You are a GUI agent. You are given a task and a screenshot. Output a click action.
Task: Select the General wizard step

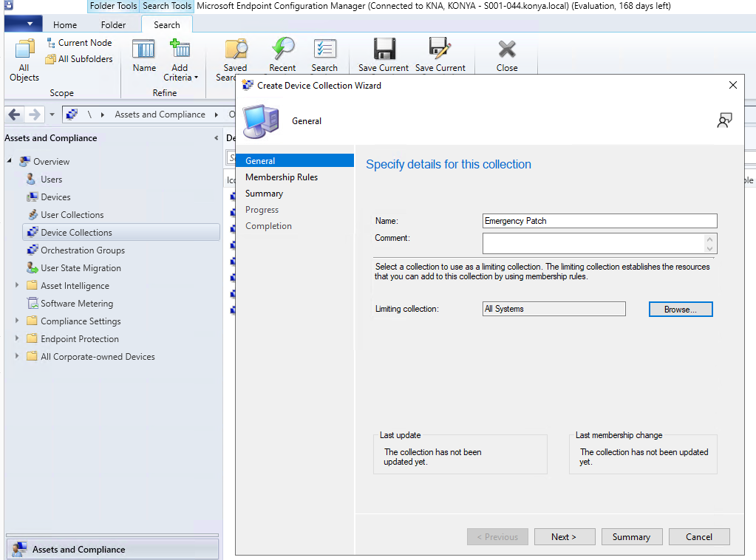tap(295, 160)
